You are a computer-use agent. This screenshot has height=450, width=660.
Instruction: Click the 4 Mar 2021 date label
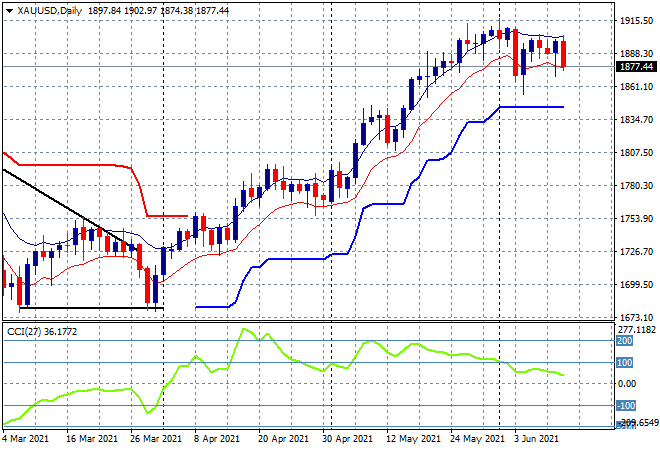pos(25,439)
